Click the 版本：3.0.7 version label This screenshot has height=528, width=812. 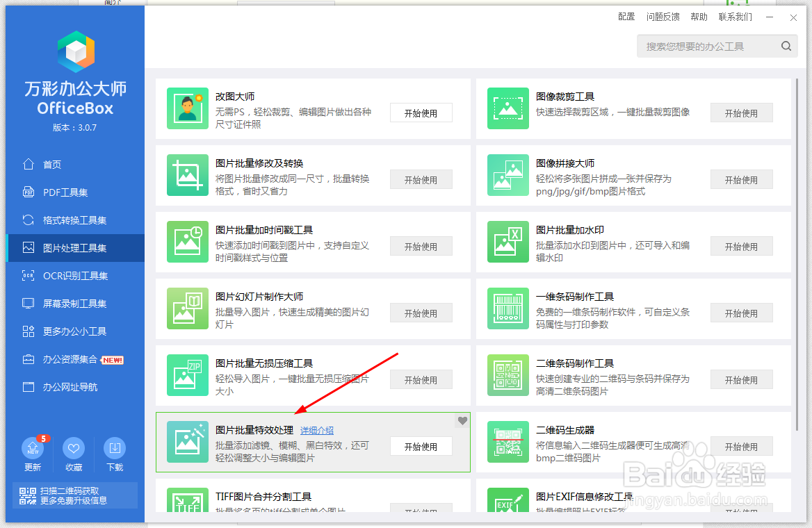(x=74, y=128)
